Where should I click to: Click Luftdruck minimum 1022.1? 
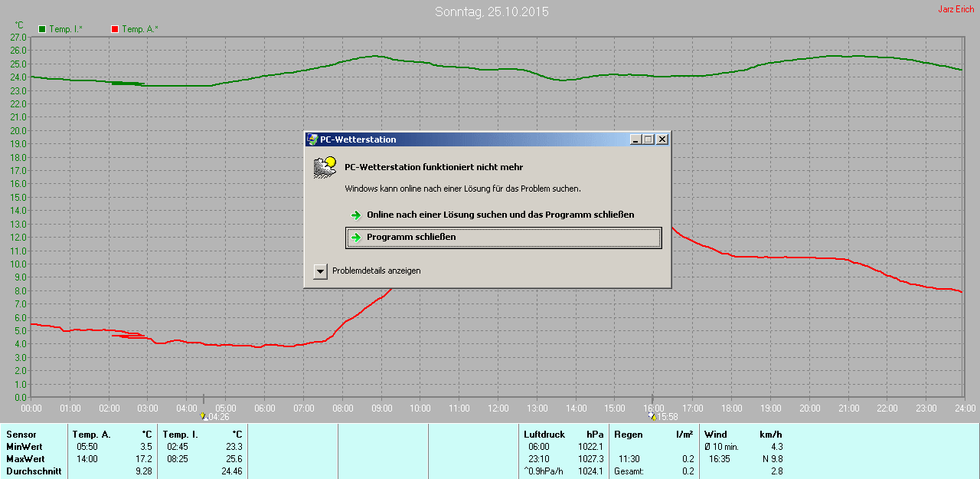coord(591,447)
